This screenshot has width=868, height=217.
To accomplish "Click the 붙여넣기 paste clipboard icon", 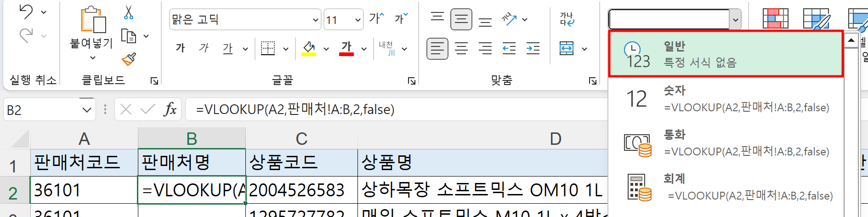I will click(x=93, y=20).
